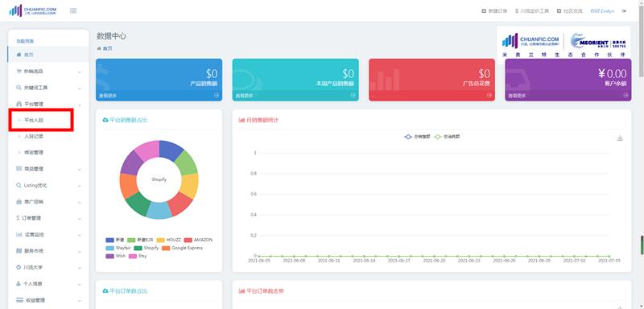644x309 pixels.
Task: Click the arrow icon on teal sales card
Action: tap(353, 95)
